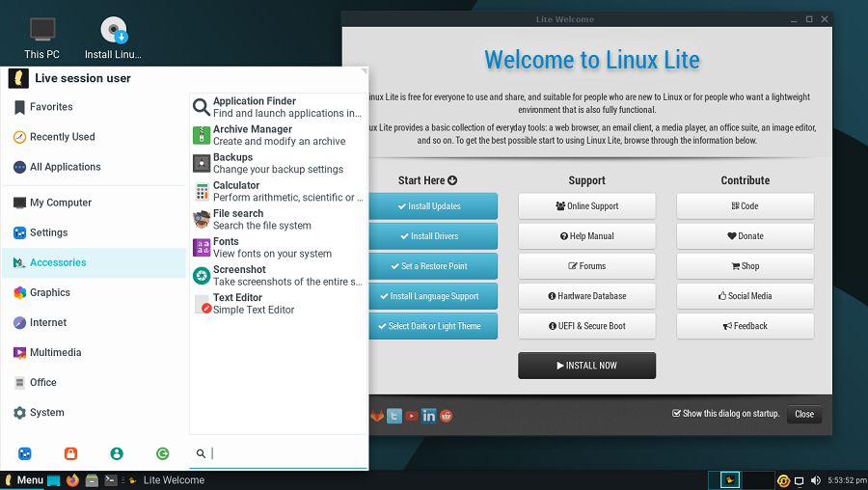The image size is (868, 490).
Task: Select Lite Welcome in the taskbar
Action: pos(167,480)
